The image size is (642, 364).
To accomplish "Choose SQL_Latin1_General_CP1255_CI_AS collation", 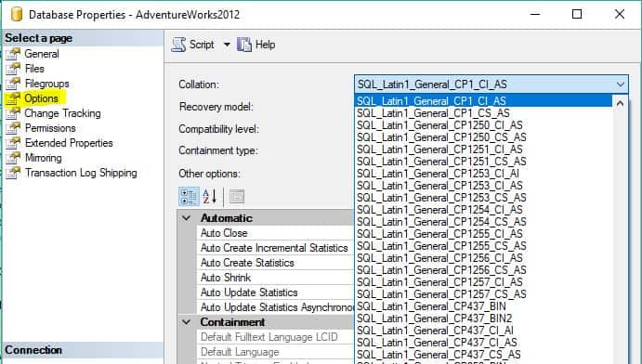I will pyautogui.click(x=483, y=233).
